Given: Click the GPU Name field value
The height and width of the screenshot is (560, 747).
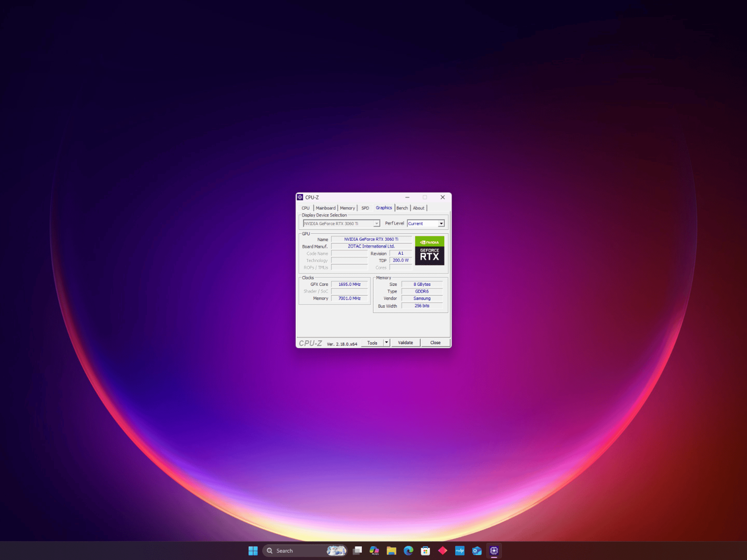Looking at the screenshot, I should [x=371, y=240].
